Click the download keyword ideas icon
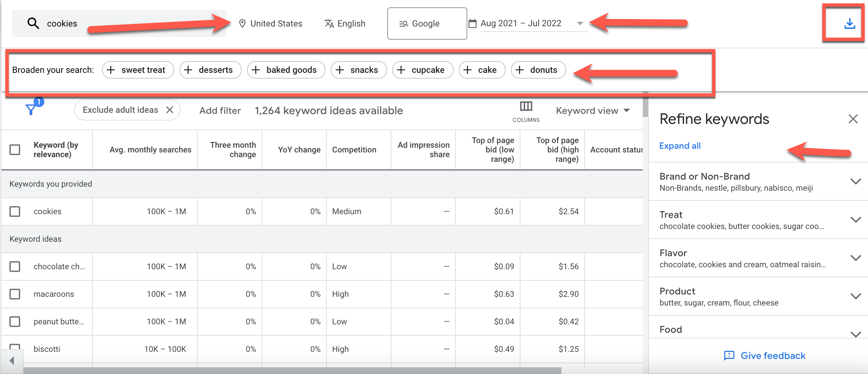Image resolution: width=868 pixels, height=374 pixels. pos(849,24)
